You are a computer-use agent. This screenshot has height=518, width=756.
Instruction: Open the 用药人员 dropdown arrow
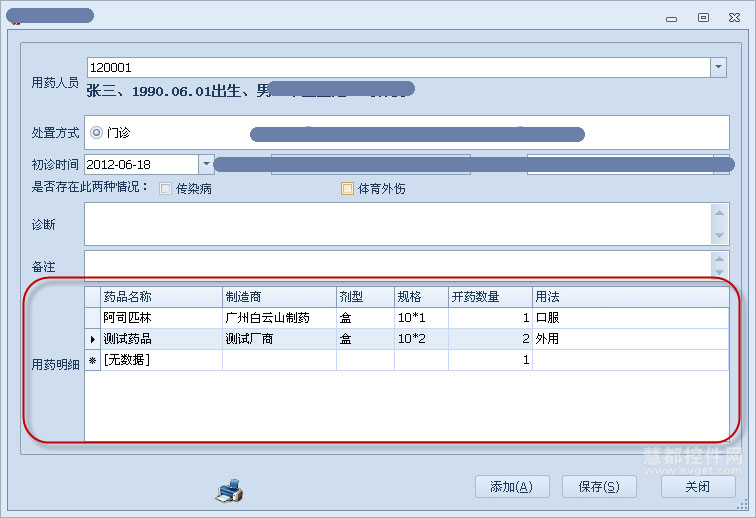718,68
